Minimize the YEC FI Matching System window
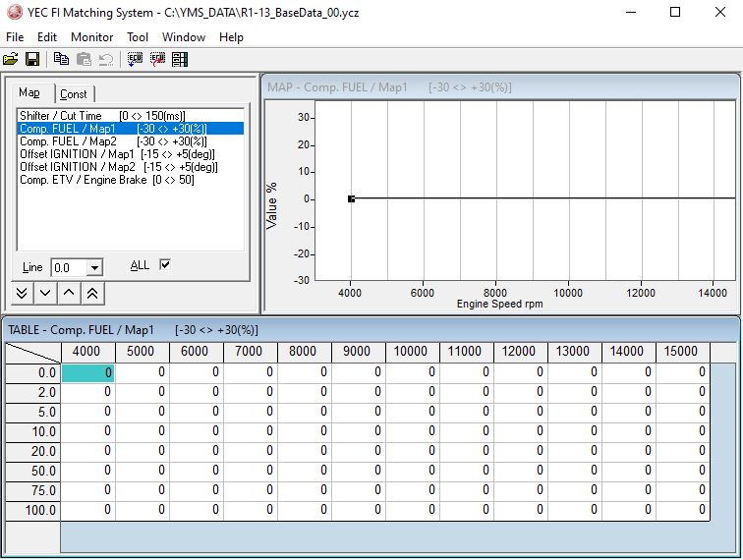The image size is (743, 560). point(631,13)
